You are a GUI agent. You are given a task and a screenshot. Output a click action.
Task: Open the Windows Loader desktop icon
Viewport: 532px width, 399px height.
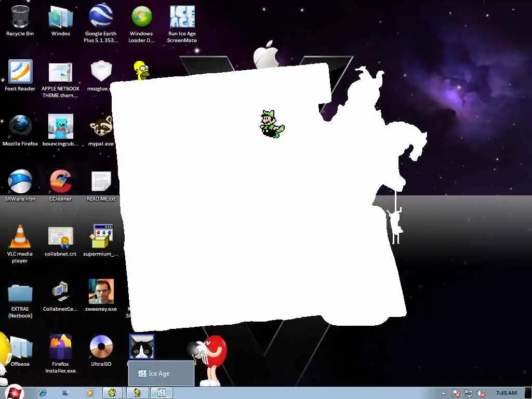141,23
